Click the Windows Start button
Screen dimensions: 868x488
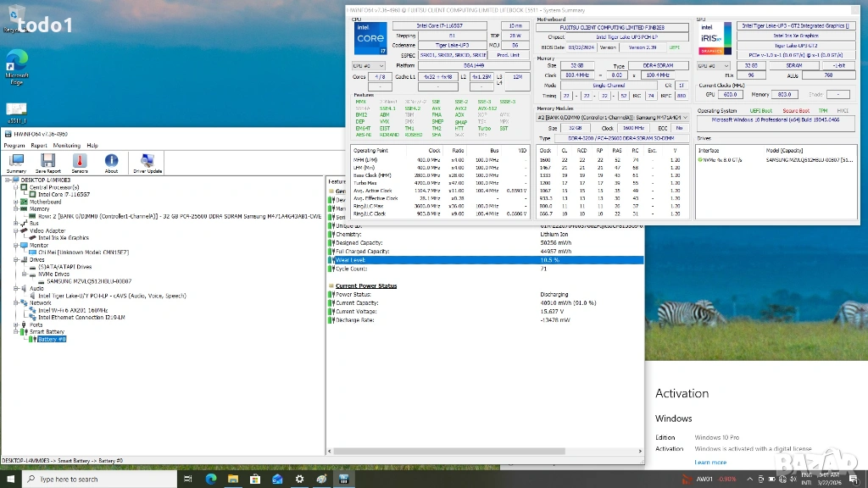[9, 479]
